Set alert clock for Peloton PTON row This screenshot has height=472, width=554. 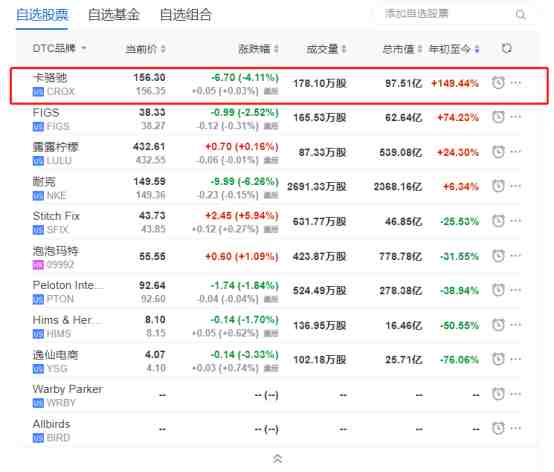[498, 290]
